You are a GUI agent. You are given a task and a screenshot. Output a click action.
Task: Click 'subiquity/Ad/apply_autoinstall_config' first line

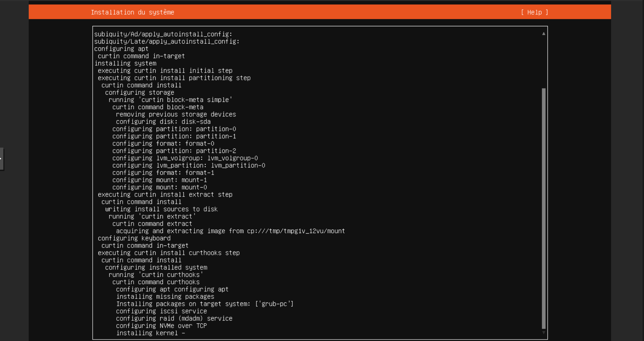163,34
